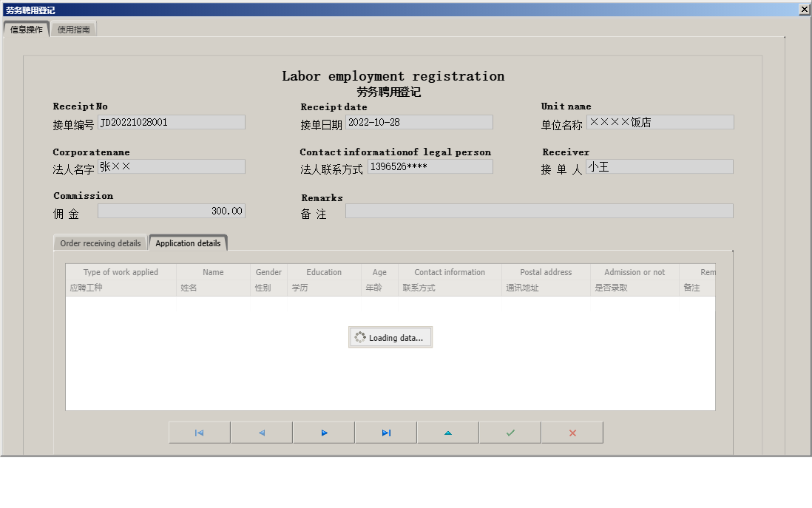Screen dimensions: 812x508
Task: Click the Receiver field containing 小王
Action: coord(659,167)
